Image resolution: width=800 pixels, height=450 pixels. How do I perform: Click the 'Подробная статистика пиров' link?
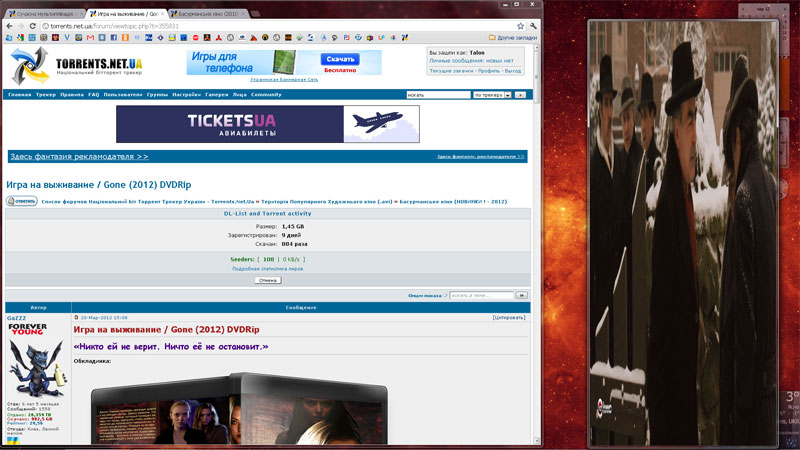[268, 268]
